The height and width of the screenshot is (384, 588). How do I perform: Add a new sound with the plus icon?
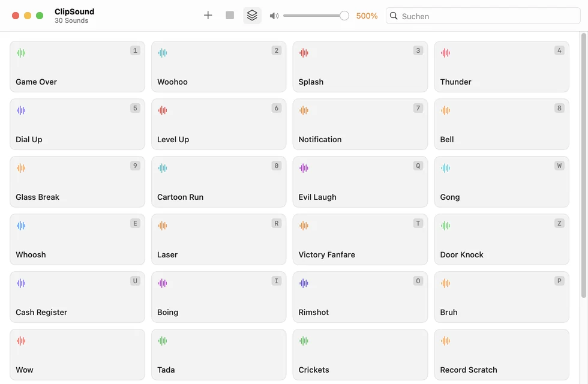(208, 16)
